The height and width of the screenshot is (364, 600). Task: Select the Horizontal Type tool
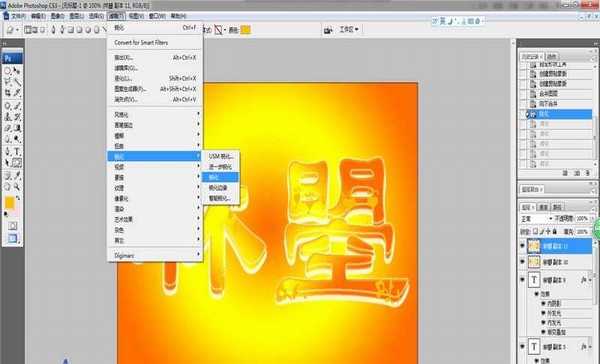tap(17, 152)
